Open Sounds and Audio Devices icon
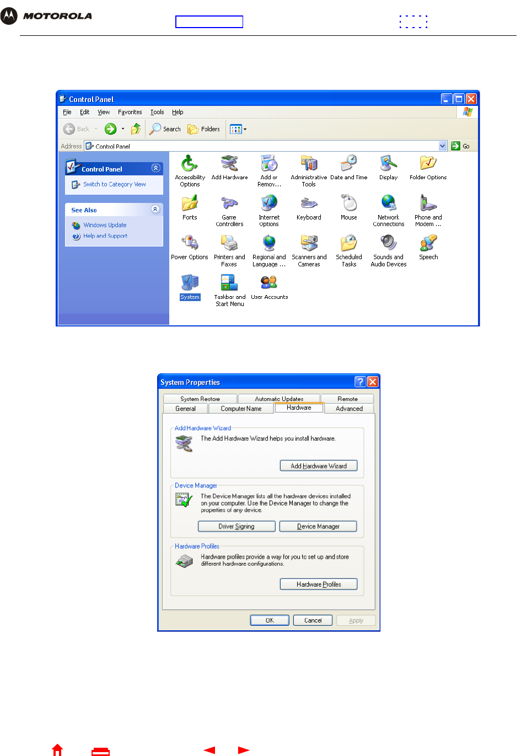532x756 pixels. click(x=388, y=250)
